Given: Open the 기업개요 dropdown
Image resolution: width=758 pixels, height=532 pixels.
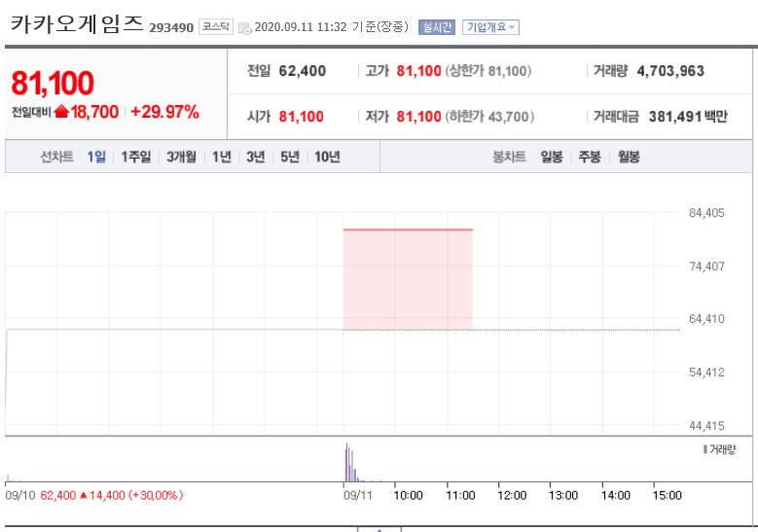Looking at the screenshot, I should (x=490, y=27).
